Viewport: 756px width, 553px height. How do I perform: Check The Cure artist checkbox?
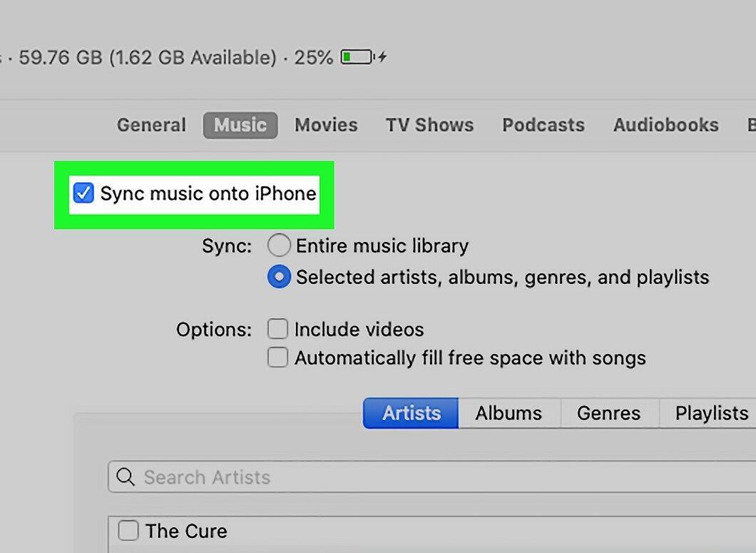pos(128,530)
